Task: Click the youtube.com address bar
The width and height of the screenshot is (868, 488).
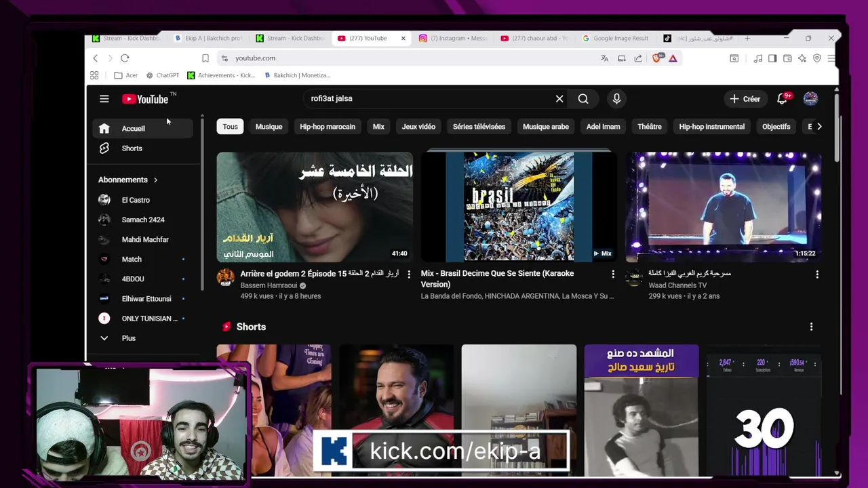Action: pyautogui.click(x=407, y=58)
